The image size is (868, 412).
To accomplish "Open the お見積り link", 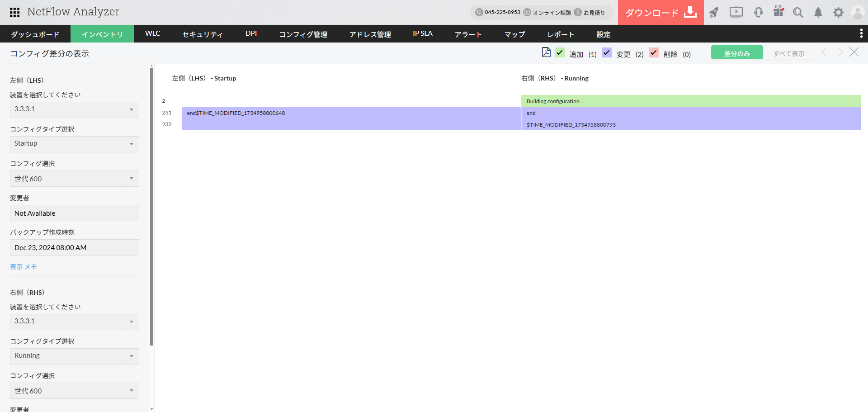I will point(594,13).
